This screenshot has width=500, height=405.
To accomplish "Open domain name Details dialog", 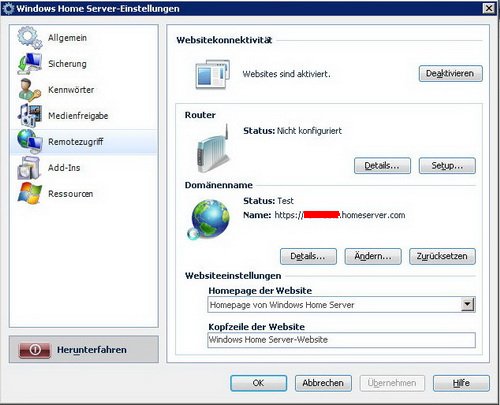I will (x=308, y=256).
